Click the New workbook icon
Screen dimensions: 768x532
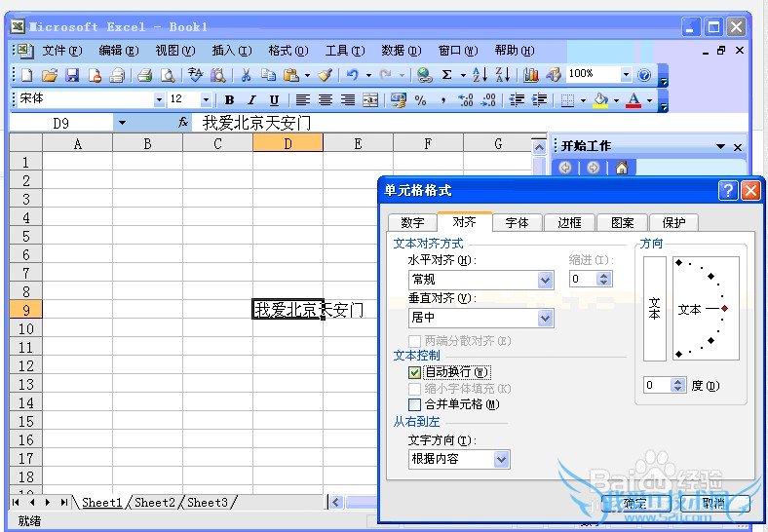[x=27, y=75]
